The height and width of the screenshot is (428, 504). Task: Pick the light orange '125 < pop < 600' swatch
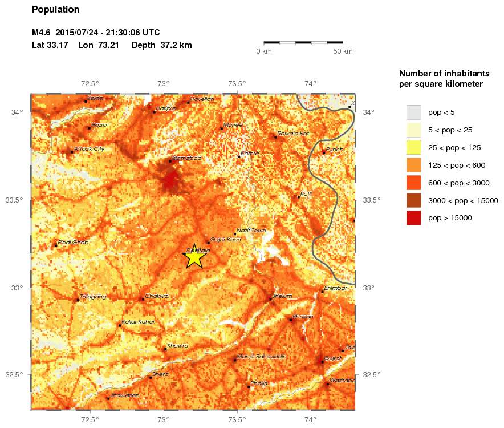(x=414, y=165)
